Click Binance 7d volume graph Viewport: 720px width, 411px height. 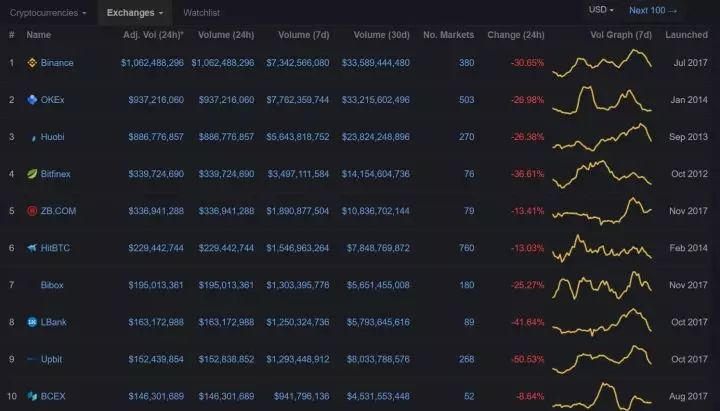point(602,63)
